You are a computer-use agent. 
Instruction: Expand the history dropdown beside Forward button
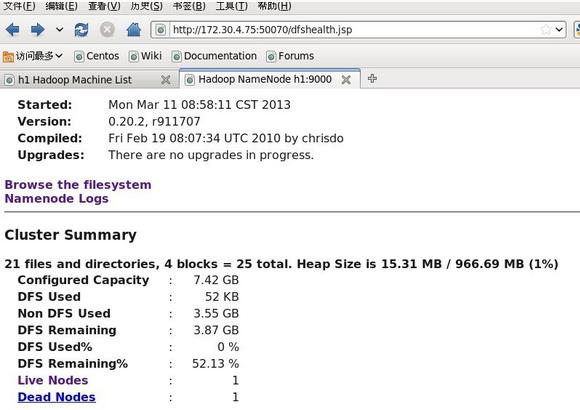(59, 30)
